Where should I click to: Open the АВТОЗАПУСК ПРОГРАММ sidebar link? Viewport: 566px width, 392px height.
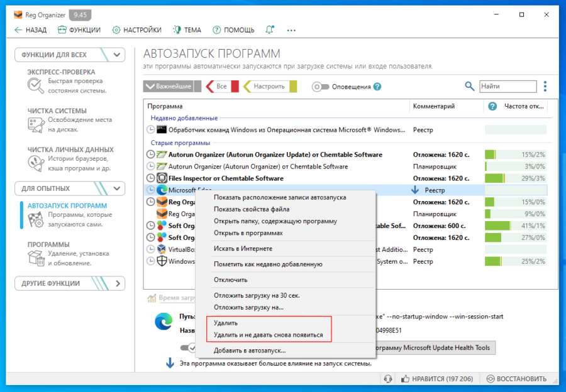click(67, 206)
